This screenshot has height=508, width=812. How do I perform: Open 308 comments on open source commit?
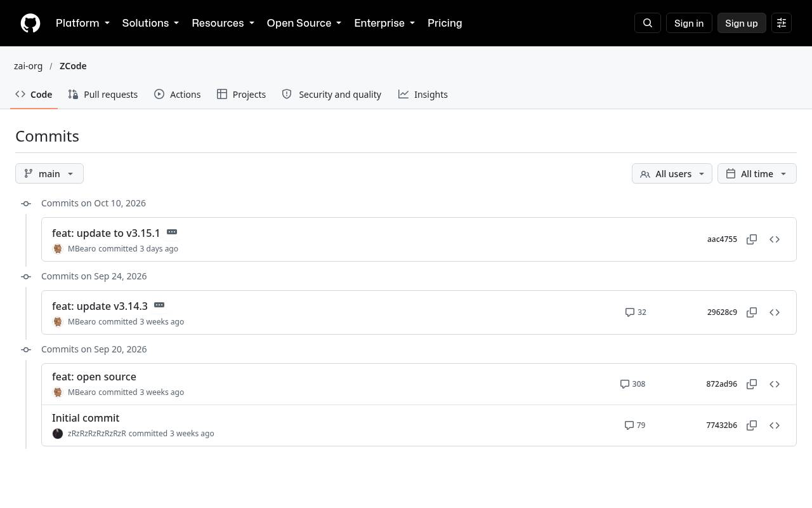pyautogui.click(x=632, y=384)
